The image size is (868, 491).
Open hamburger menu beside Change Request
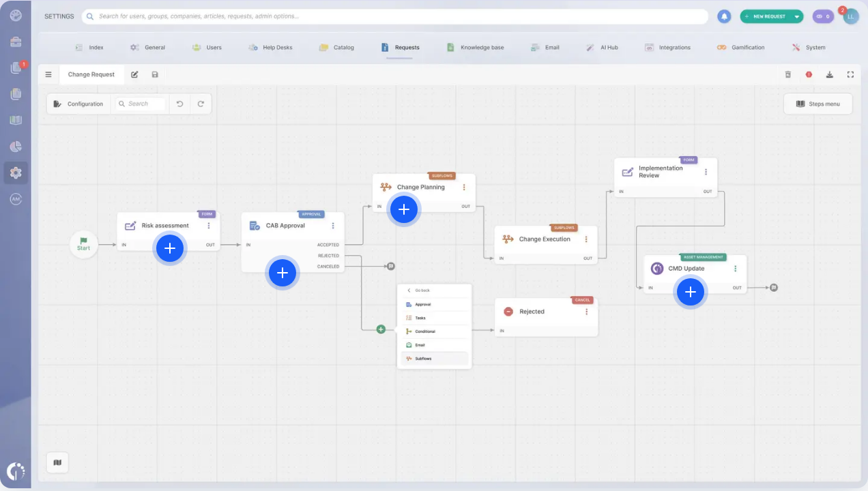pyautogui.click(x=48, y=74)
